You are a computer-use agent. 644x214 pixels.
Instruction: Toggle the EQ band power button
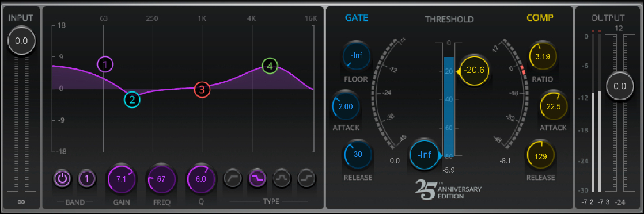click(62, 179)
